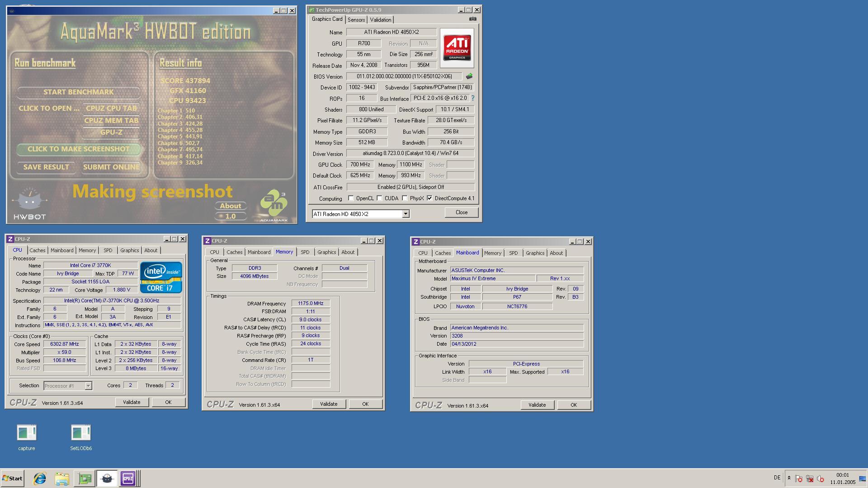This screenshot has height=488, width=868.
Task: Open the Mainboard tab in the CPU window
Action: click(62, 250)
